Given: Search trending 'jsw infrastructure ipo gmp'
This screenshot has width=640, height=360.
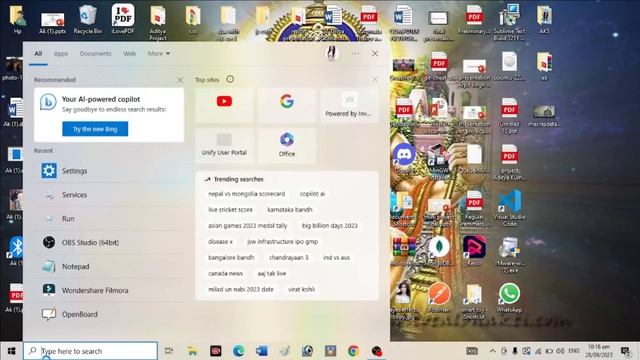Looking at the screenshot, I should [282, 242].
